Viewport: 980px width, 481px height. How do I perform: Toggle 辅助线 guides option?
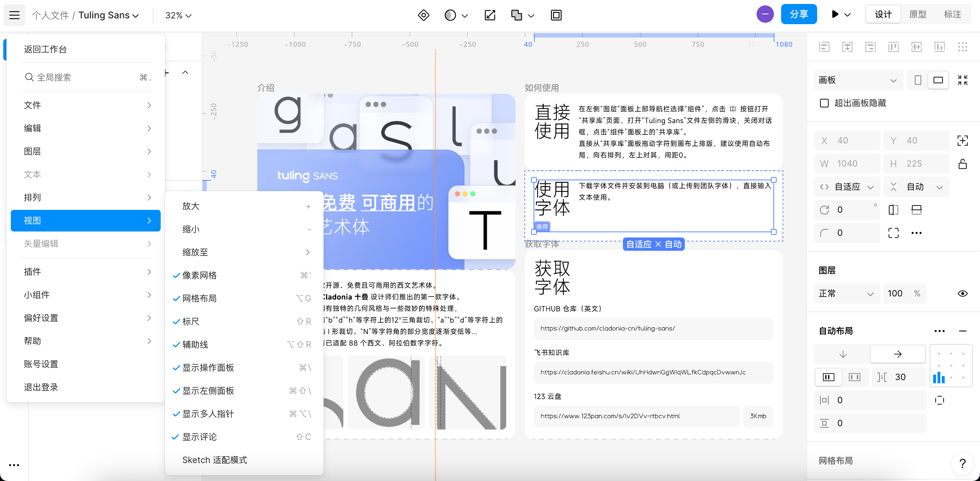pos(244,345)
